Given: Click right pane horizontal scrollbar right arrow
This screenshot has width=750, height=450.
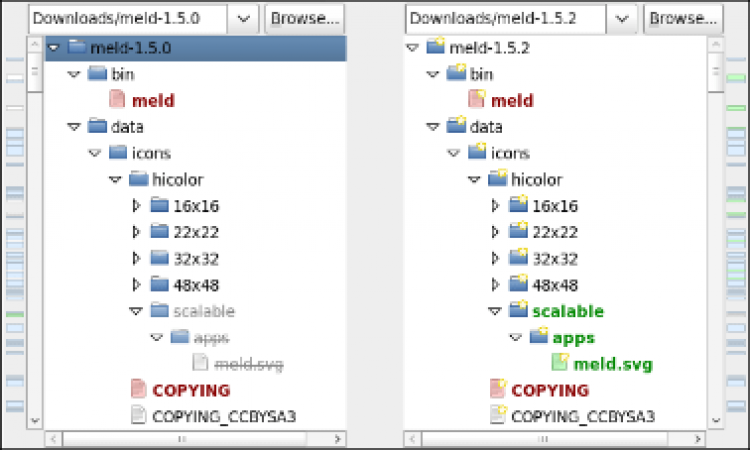Looking at the screenshot, I should (698, 439).
